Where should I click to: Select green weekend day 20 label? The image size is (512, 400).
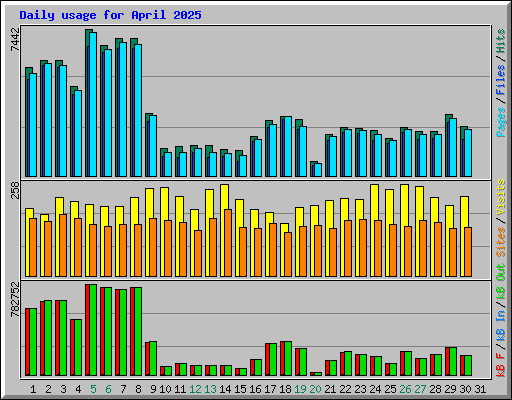click(x=315, y=389)
